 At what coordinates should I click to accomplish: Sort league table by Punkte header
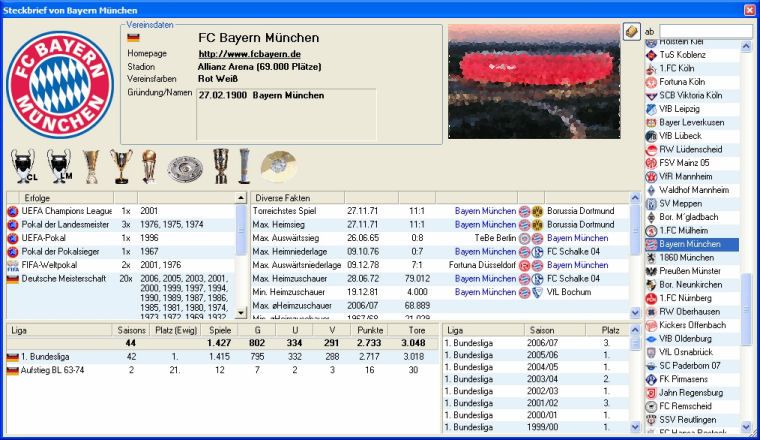pyautogui.click(x=369, y=330)
